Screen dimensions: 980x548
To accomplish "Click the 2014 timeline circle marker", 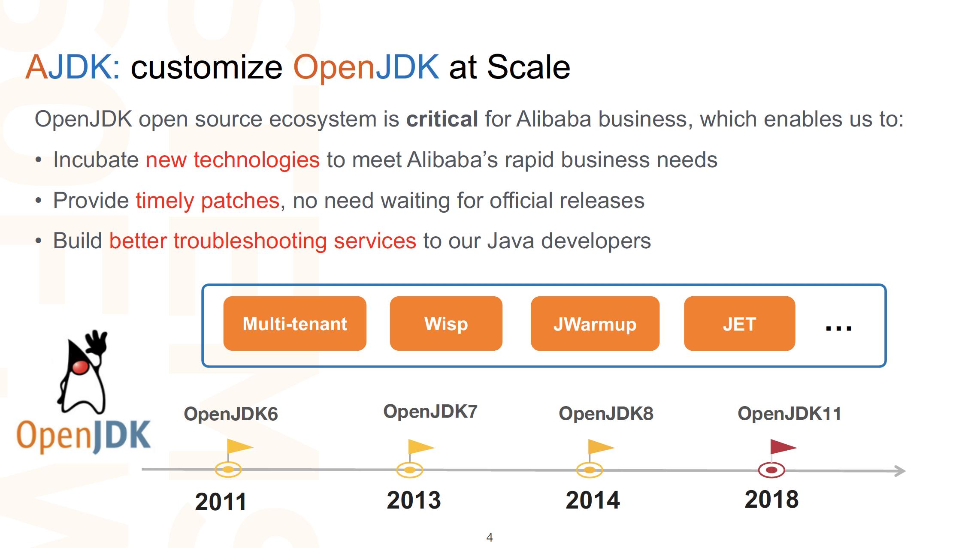I will tap(590, 470).
